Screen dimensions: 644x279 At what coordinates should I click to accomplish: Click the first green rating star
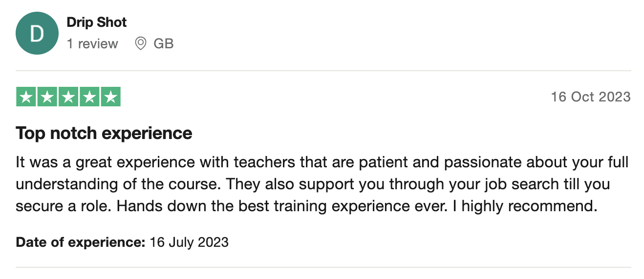tap(26, 97)
